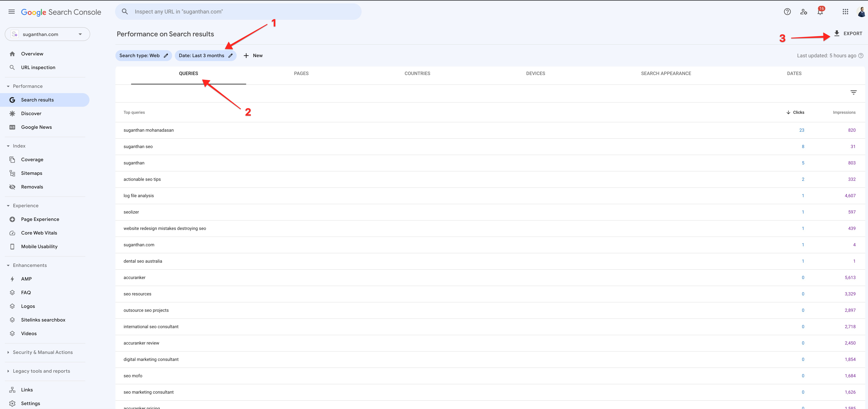
Task: Sort table by Impressions column header
Action: coord(844,112)
